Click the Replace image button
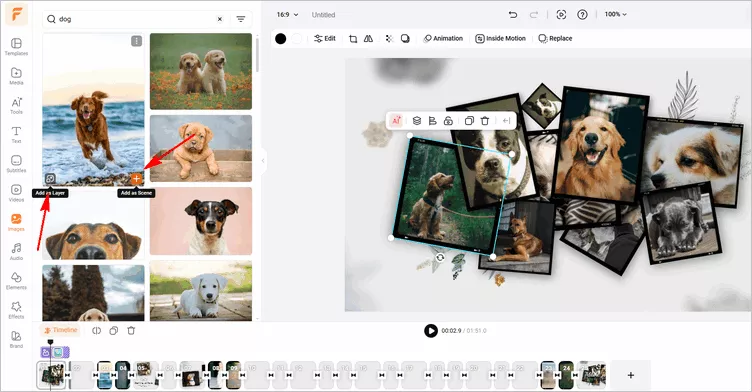The height and width of the screenshot is (392, 752). (555, 39)
